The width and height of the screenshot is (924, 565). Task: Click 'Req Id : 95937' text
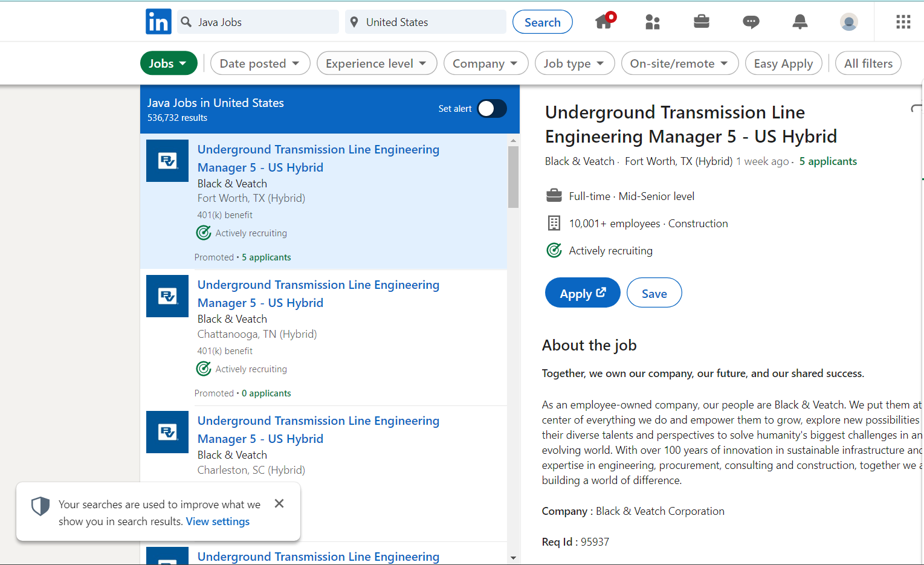click(x=575, y=542)
